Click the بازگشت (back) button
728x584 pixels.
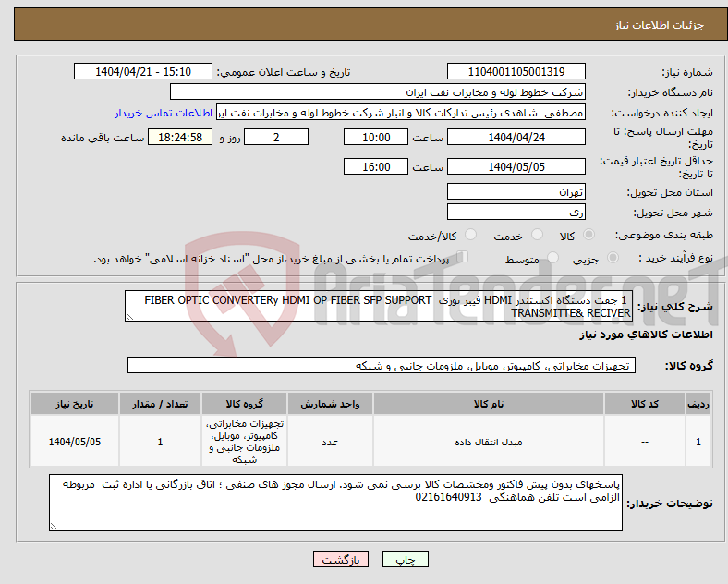pos(341,560)
